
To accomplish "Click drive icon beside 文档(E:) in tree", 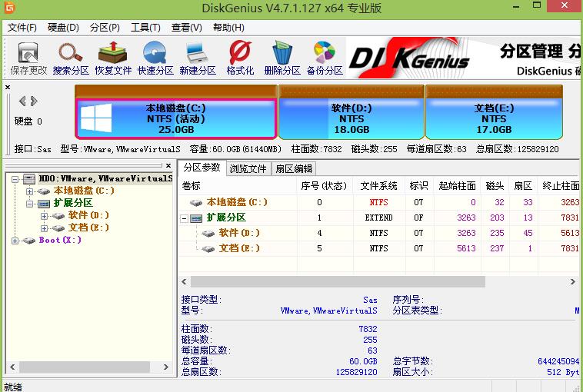I will (x=58, y=228).
